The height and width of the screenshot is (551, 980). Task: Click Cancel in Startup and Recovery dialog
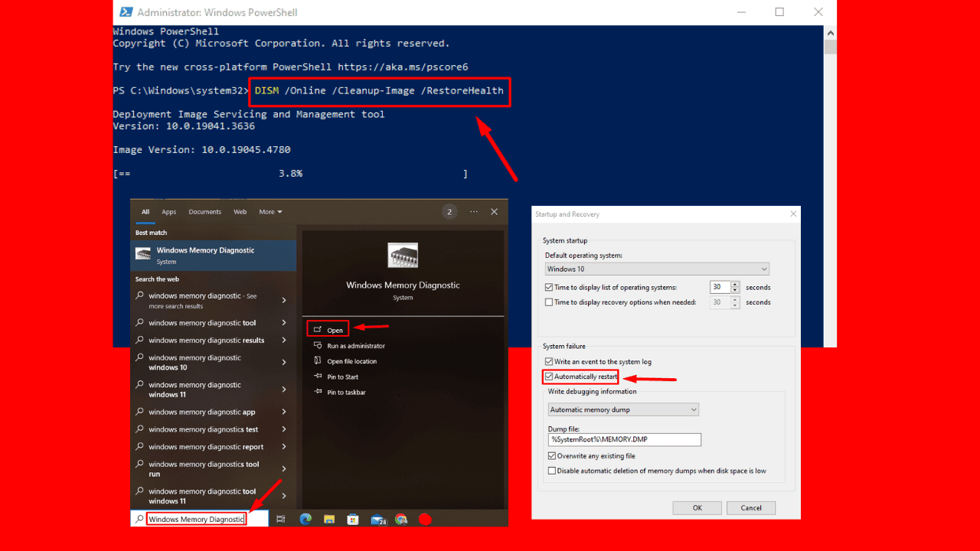[x=751, y=507]
